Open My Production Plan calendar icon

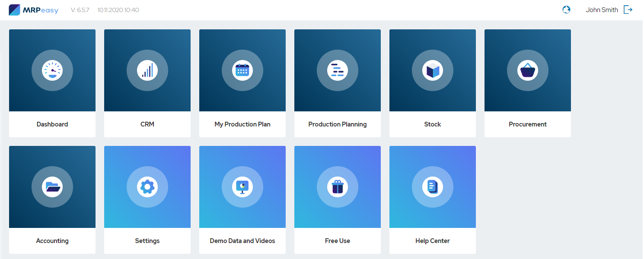pos(242,70)
